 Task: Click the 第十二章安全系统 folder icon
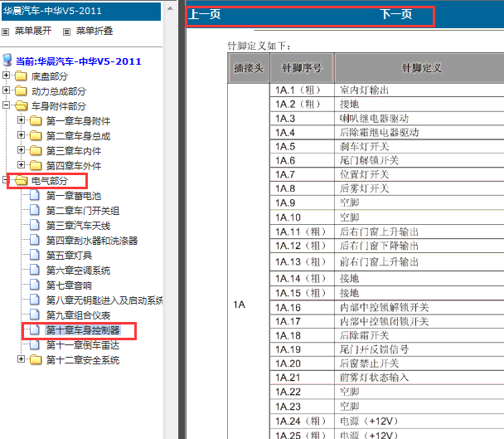tap(36, 359)
